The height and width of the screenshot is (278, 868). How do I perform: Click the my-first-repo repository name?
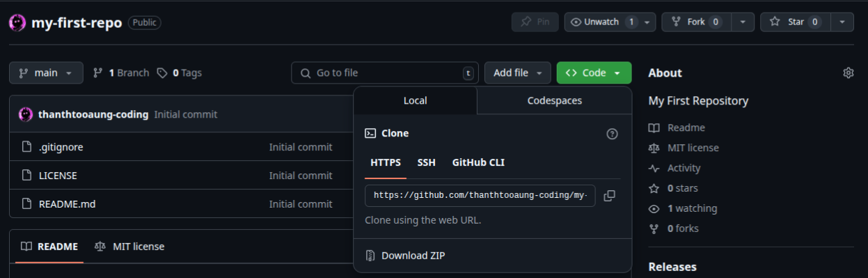77,22
